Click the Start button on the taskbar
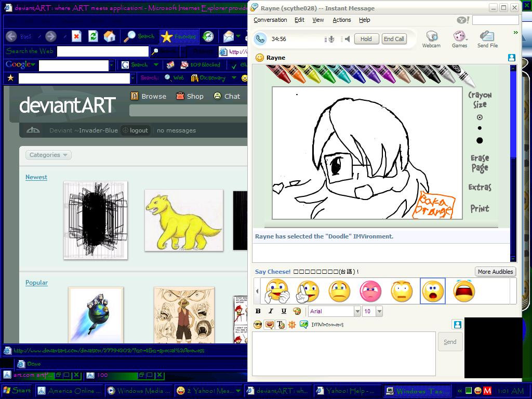This screenshot has width=532, height=399. pos(17,391)
